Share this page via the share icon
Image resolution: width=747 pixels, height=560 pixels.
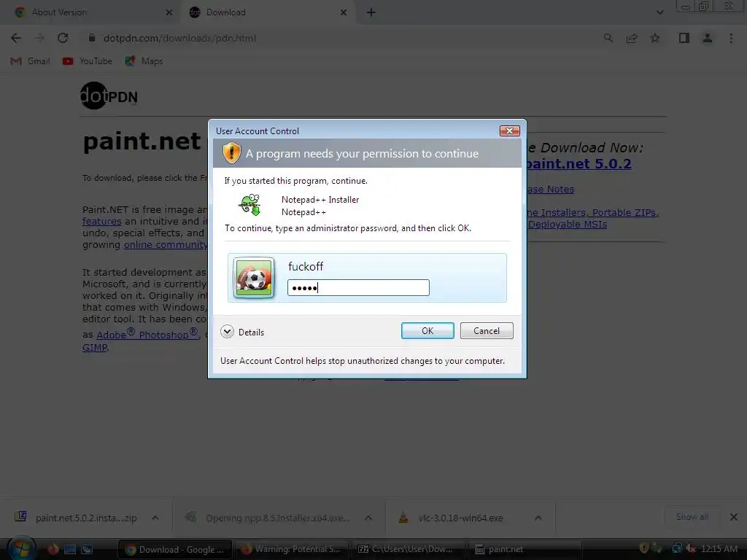[632, 38]
